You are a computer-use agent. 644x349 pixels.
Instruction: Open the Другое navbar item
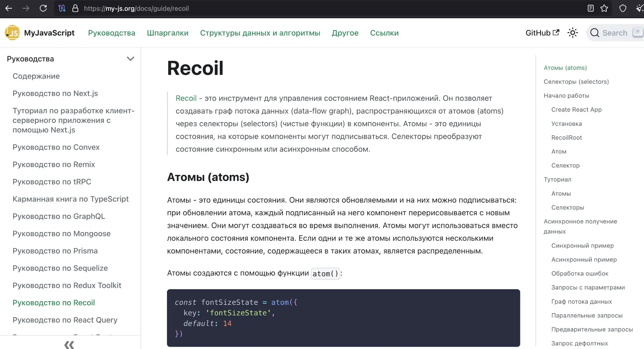345,33
